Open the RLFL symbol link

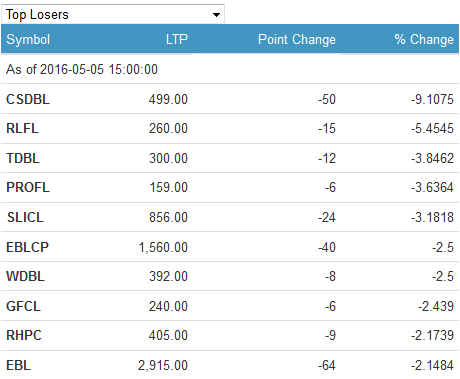pyautogui.click(x=22, y=128)
